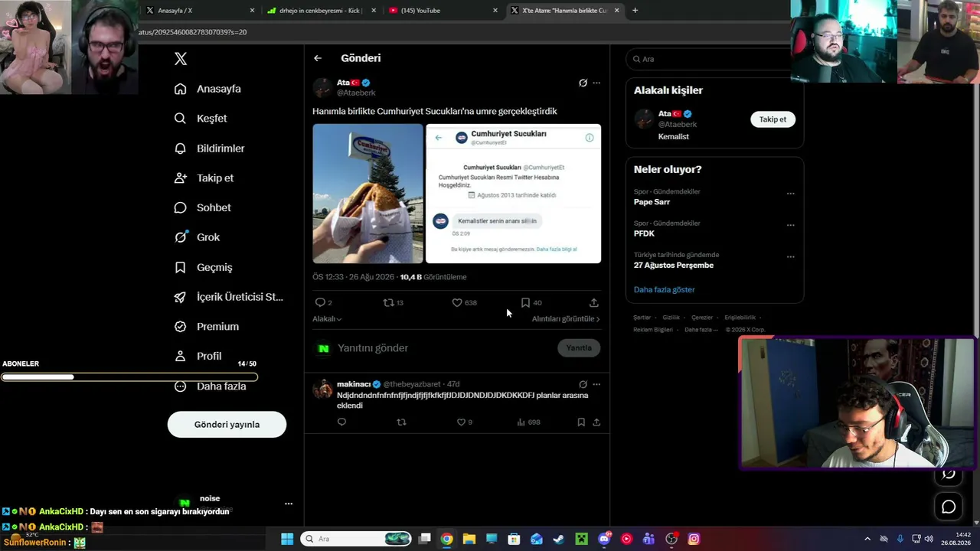The height and width of the screenshot is (551, 980).
Task: View analytics for makinacı's comment
Action: 521,422
